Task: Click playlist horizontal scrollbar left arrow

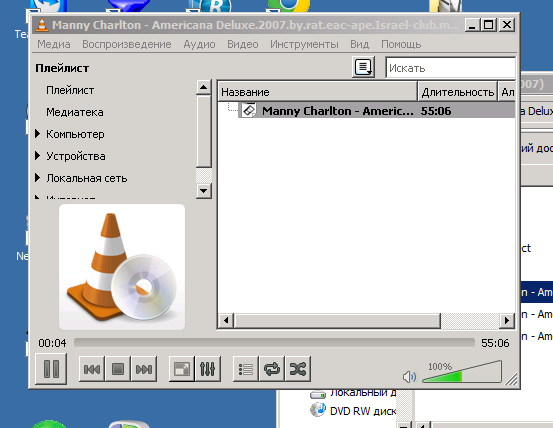Action: [226, 320]
